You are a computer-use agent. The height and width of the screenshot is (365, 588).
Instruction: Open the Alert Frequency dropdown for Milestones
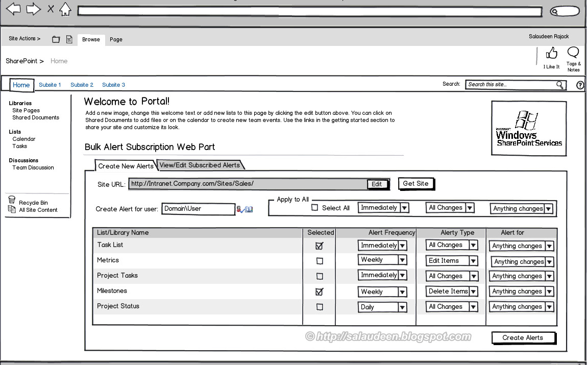coord(402,291)
